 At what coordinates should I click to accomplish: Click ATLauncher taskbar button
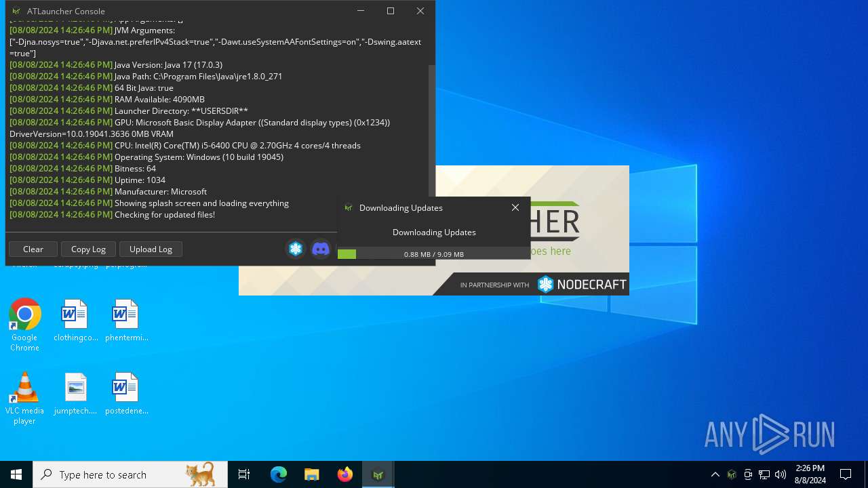point(378,474)
